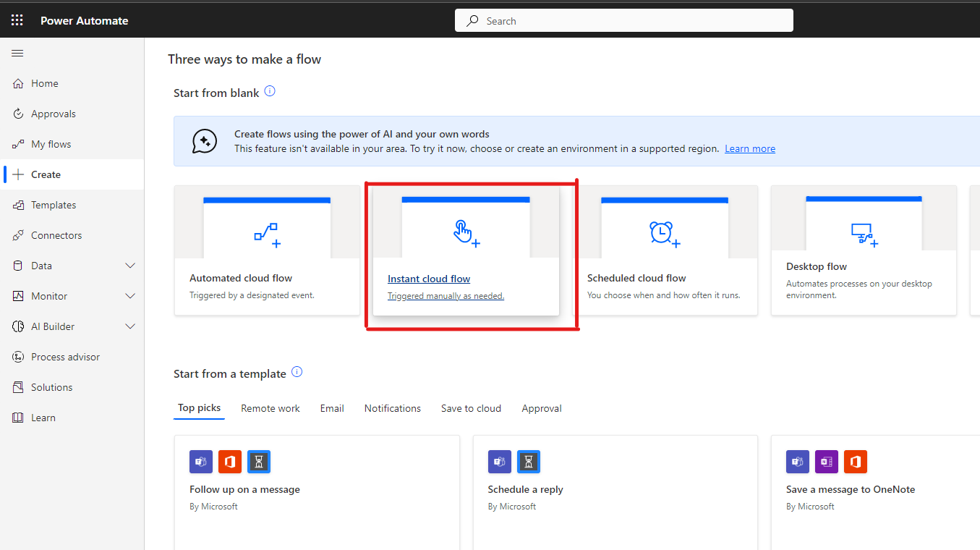Image resolution: width=980 pixels, height=550 pixels.
Task: Click Office icon on Follow up on a message
Action: [x=230, y=462]
